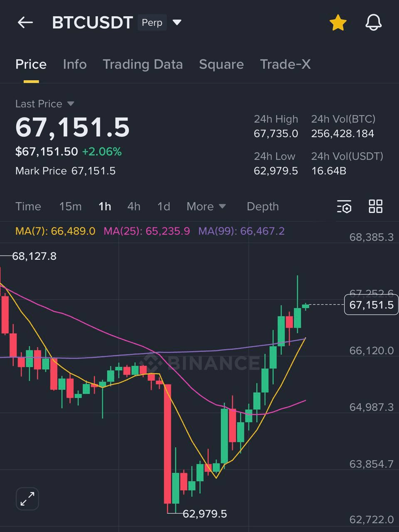Open the Last Price type dropdown
The width and height of the screenshot is (399, 532).
click(x=71, y=103)
